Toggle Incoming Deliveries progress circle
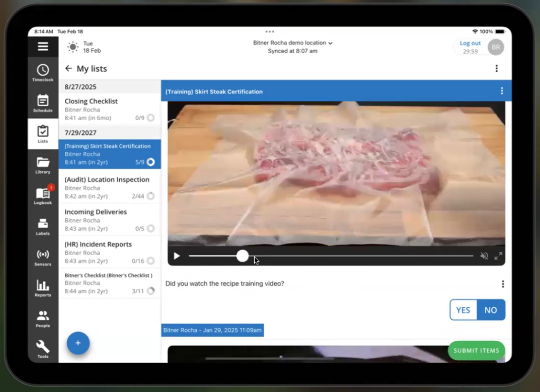This screenshot has height=392, width=540. 150,228
